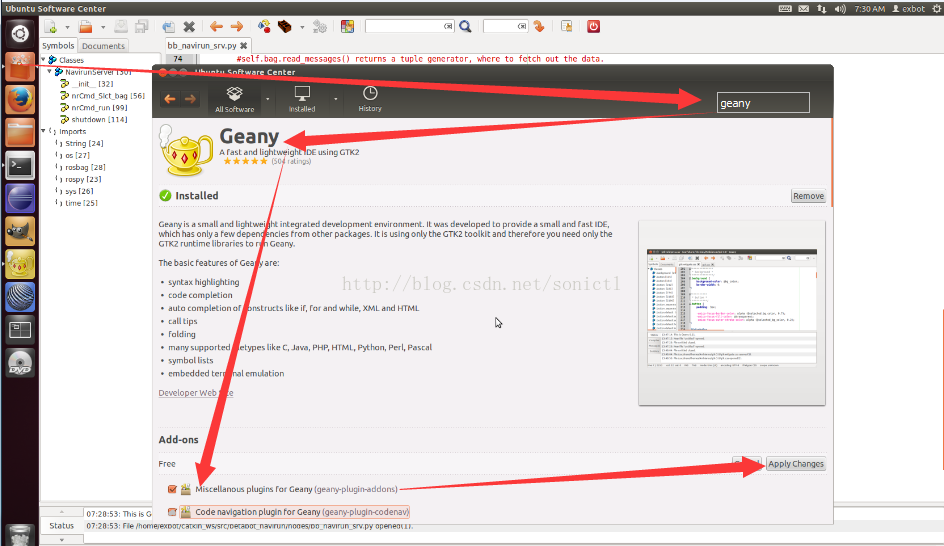Click the Jump to line arrow icon
Screen dimensions: 944x546
click(539, 26)
